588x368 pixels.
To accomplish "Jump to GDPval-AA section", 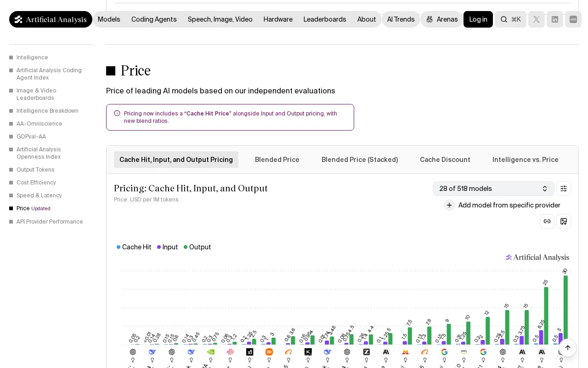I will (x=31, y=137).
